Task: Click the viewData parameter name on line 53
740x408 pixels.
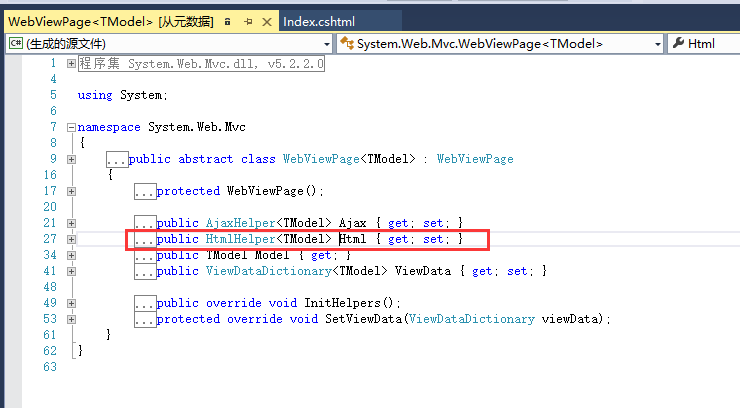Action: (x=570, y=319)
